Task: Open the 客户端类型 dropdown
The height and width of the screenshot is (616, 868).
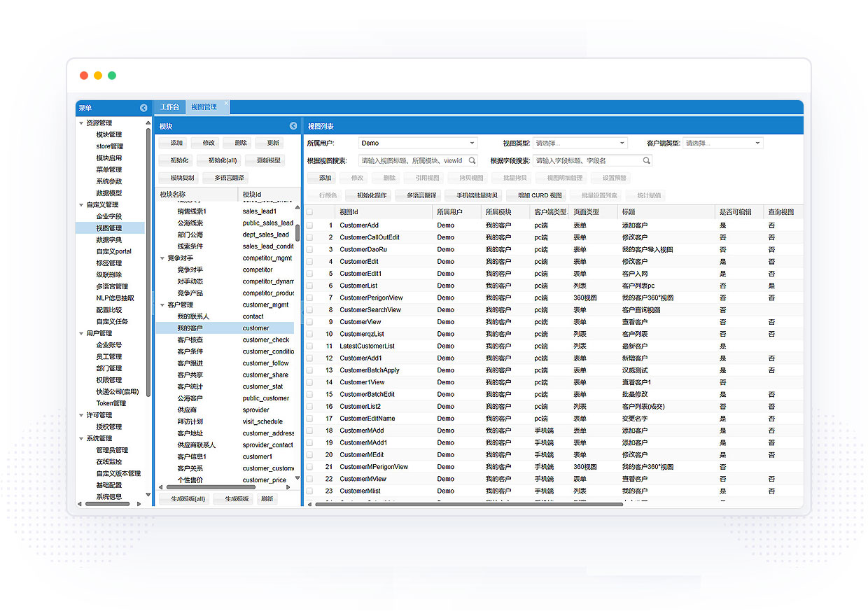Action: tap(758, 143)
